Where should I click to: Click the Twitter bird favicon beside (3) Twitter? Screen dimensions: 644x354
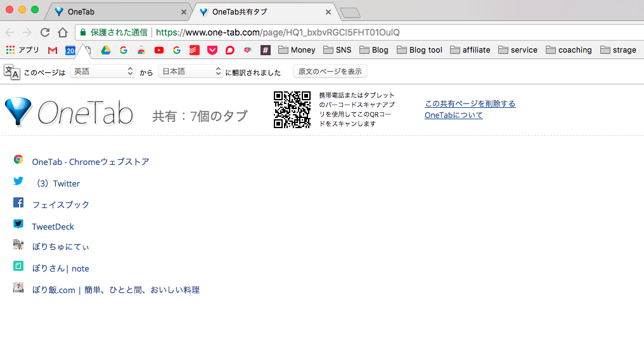click(18, 181)
